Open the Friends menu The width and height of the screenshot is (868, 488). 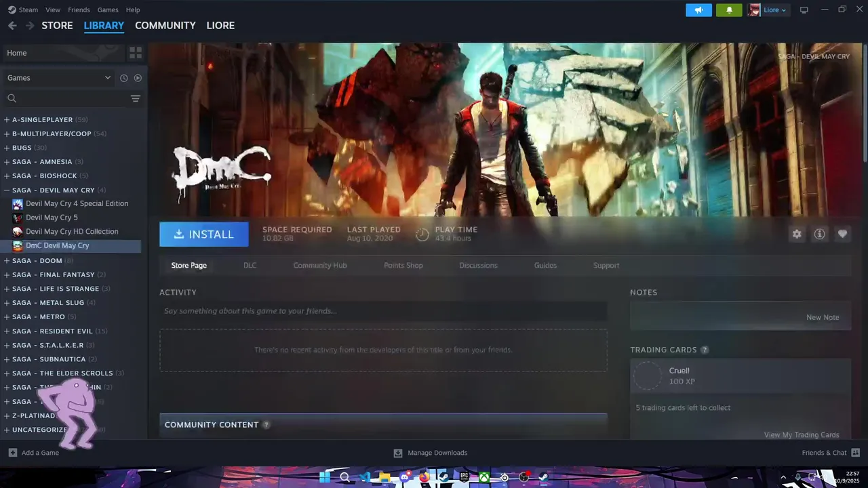click(79, 10)
